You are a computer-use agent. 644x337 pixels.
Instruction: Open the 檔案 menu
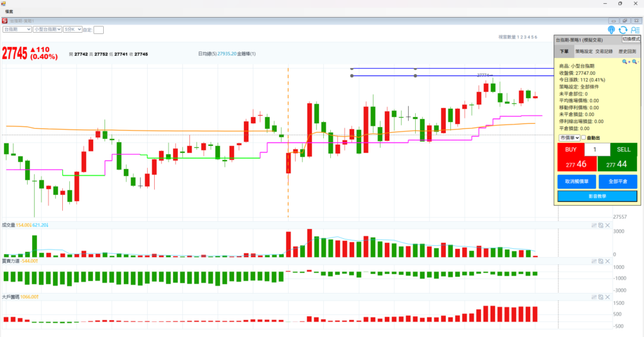click(x=9, y=12)
